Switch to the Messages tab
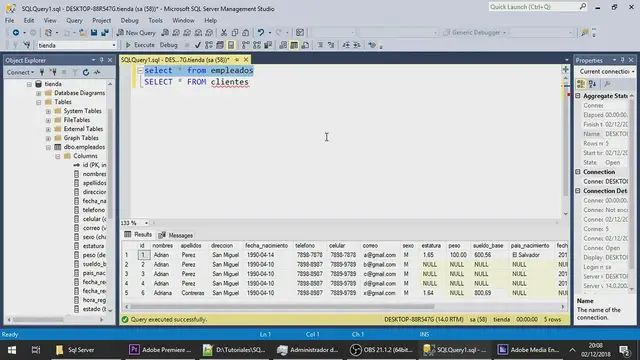Image resolution: width=640 pixels, height=360 pixels. (x=176, y=235)
